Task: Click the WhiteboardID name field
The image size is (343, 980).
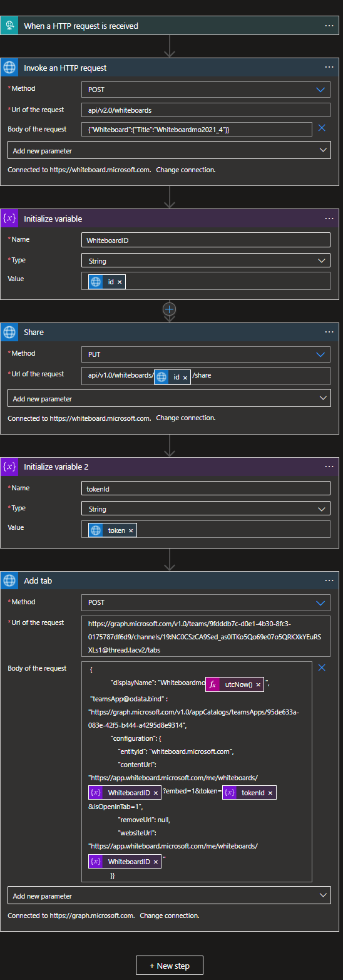Action: click(x=205, y=240)
